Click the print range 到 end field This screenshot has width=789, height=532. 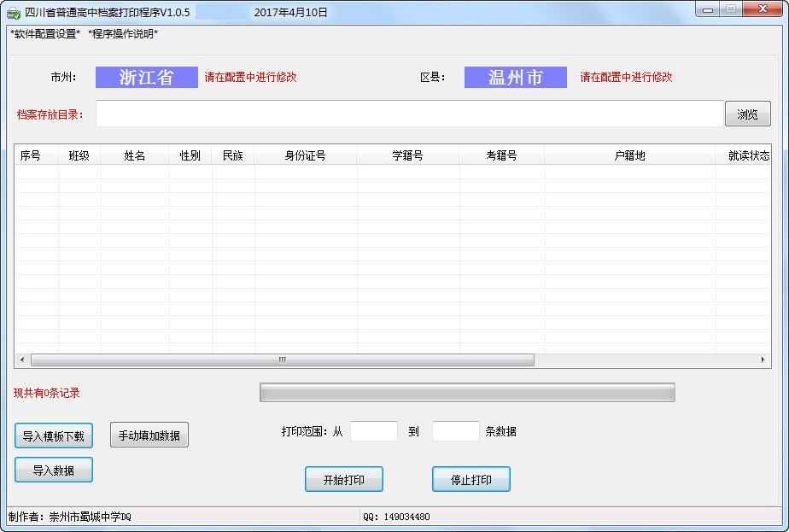(x=455, y=430)
